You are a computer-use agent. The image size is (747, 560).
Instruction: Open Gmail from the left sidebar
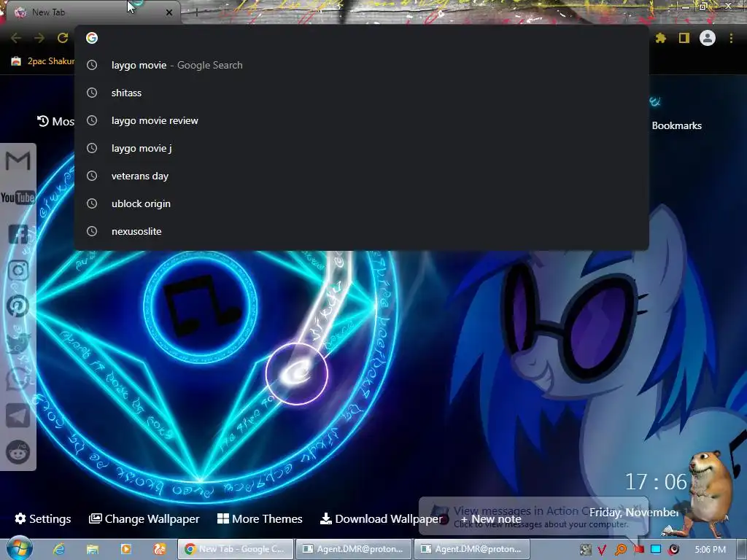[18, 161]
